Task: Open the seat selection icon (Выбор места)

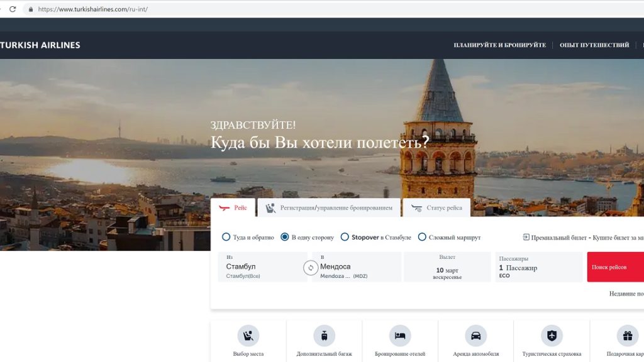Action: (x=248, y=336)
